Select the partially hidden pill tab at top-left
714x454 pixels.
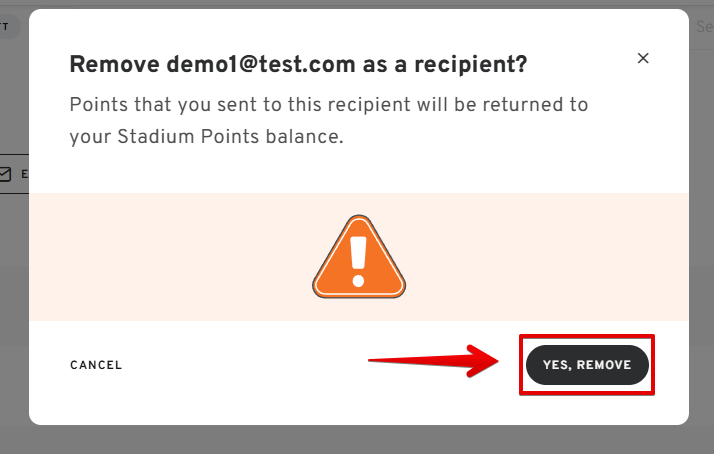point(10,26)
